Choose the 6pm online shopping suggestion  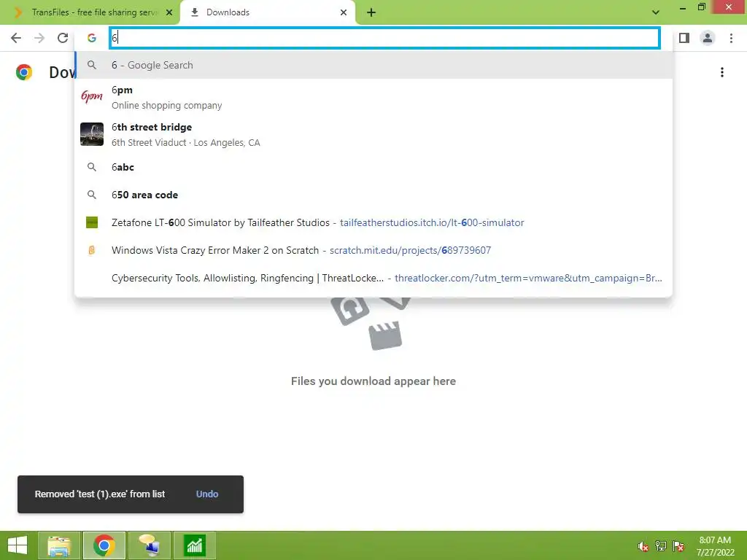click(x=373, y=97)
